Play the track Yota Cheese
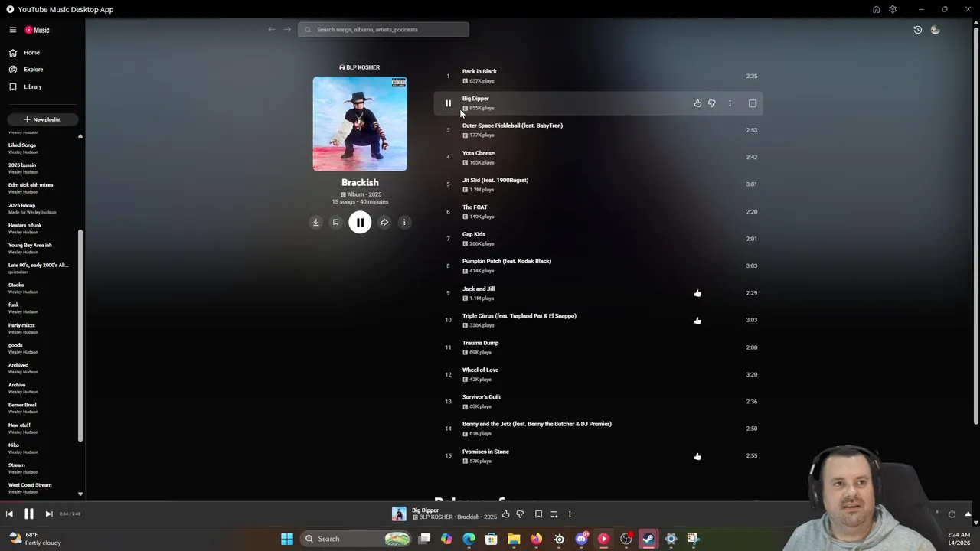 [479, 153]
